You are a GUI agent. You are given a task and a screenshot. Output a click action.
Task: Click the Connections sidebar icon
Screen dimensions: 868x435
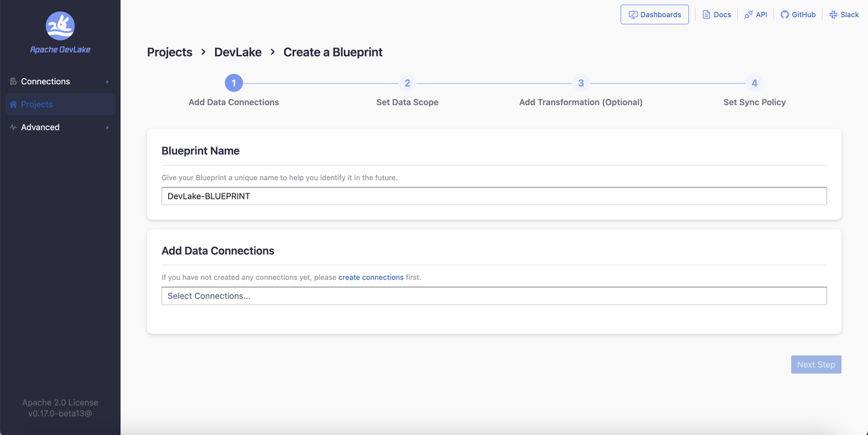(13, 81)
